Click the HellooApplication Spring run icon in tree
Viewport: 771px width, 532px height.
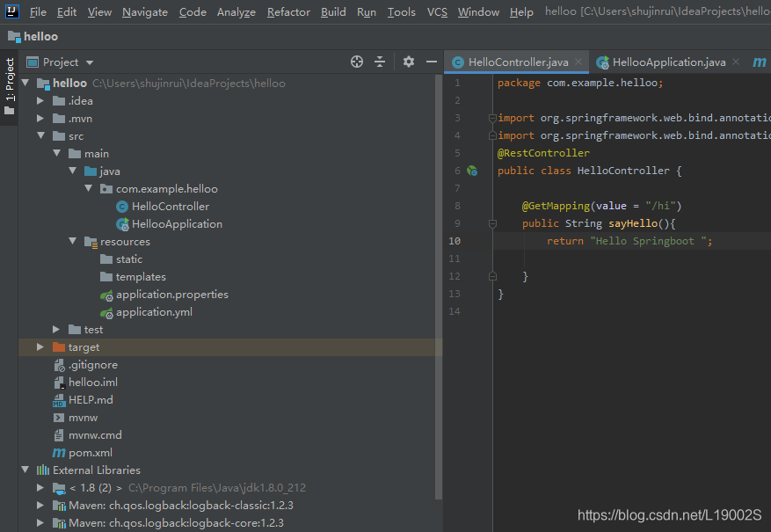click(x=122, y=224)
